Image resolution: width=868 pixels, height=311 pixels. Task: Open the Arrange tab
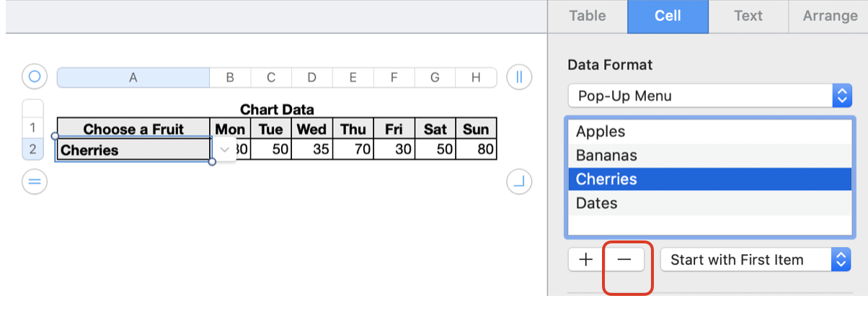830,16
